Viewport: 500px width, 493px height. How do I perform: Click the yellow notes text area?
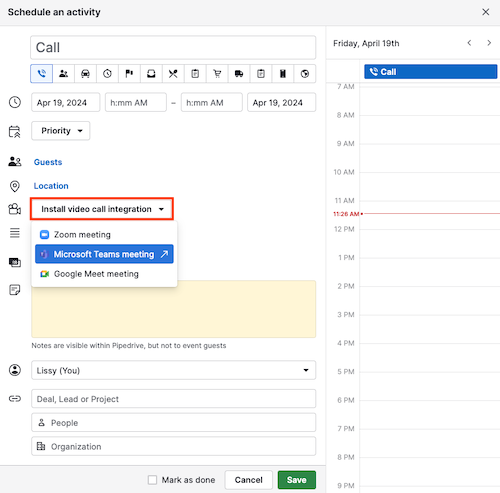[x=173, y=309]
